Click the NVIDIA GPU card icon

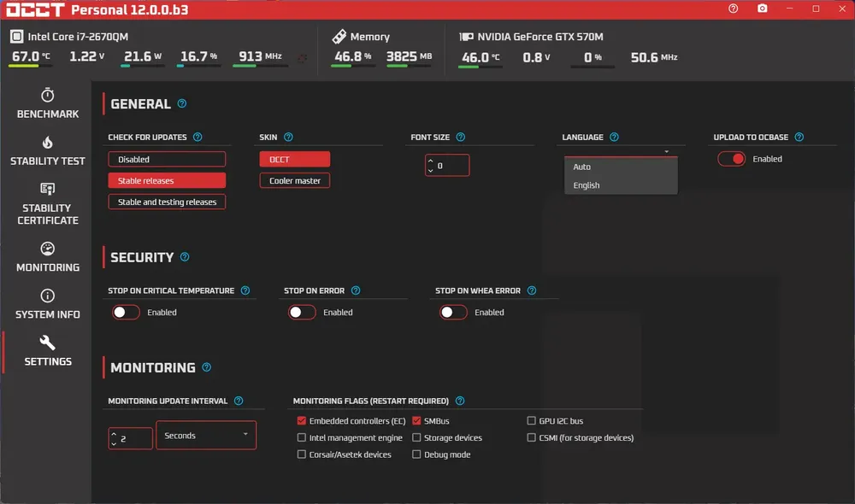coord(466,37)
